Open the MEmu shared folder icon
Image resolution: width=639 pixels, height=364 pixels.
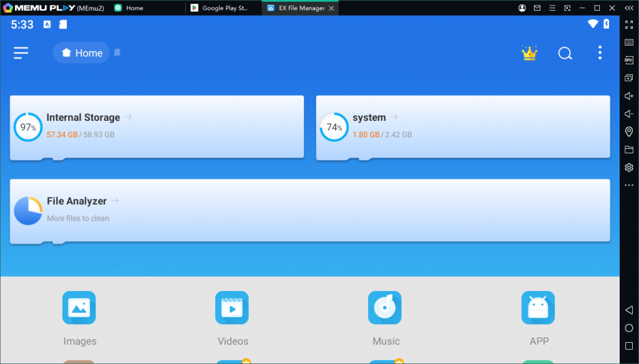(x=629, y=150)
